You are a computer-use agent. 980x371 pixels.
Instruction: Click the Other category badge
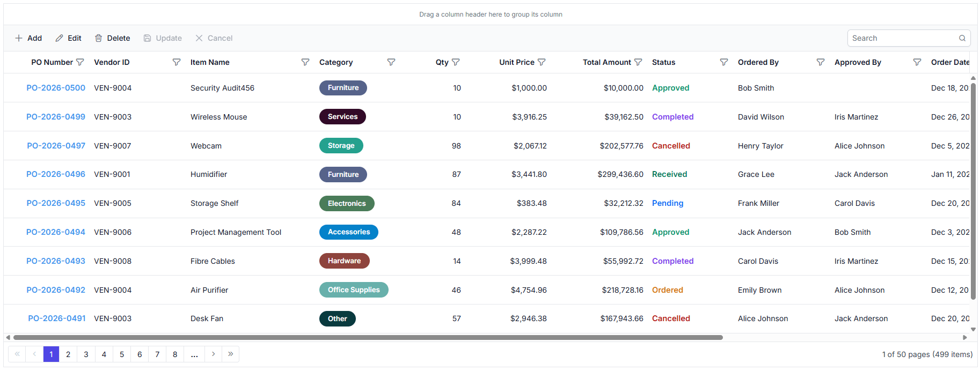(338, 318)
